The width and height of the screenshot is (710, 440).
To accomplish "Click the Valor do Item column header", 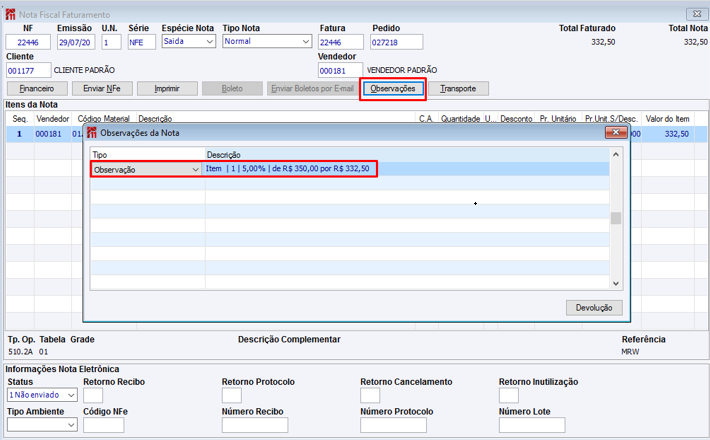I will coord(667,119).
